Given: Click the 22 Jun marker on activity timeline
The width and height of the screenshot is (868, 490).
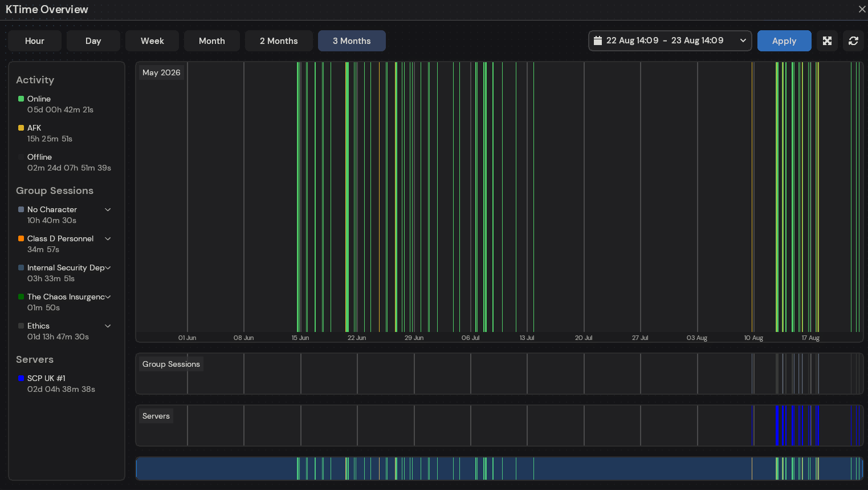Looking at the screenshot, I should [357, 338].
